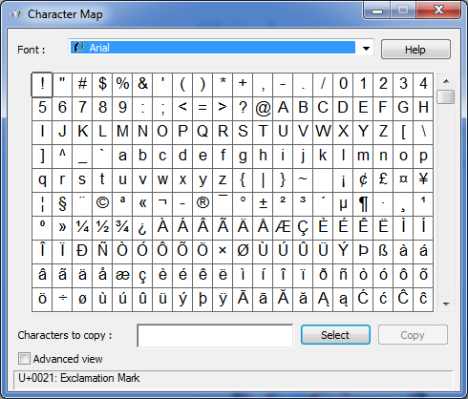Pick the registered trademark ® character
Screen dimensions: 468x399
coord(203,203)
